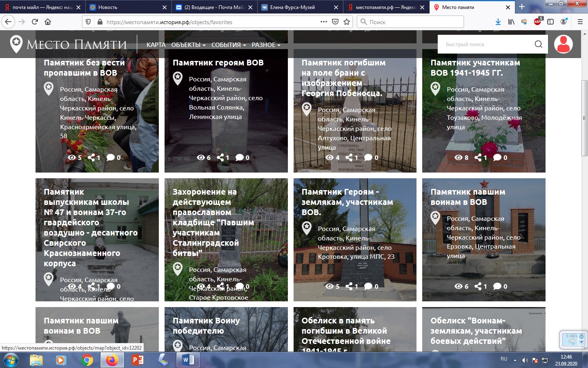Viewport: 588px width, 368px height.
Task: Open PowerPoint from the taskbar
Action: tap(138, 360)
